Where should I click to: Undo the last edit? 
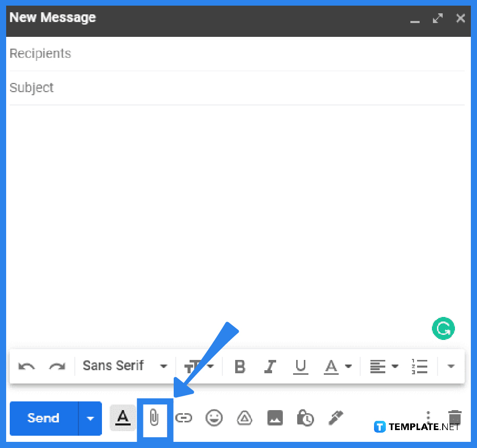coord(27,366)
